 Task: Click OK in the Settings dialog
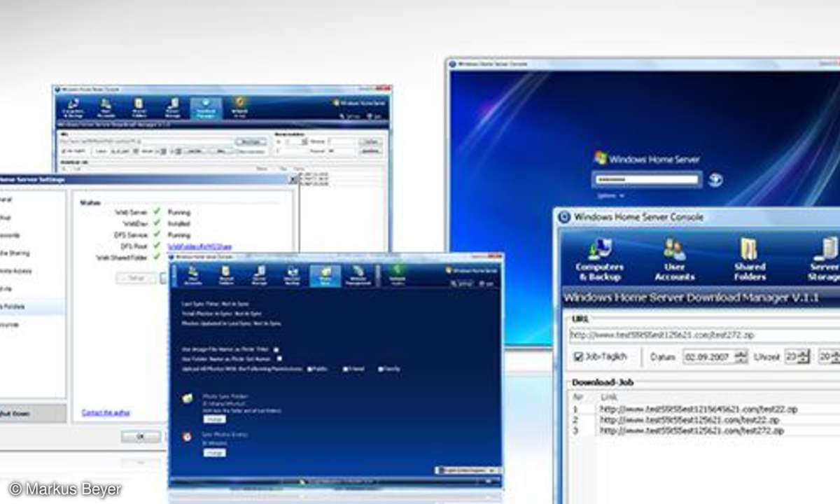click(140, 436)
